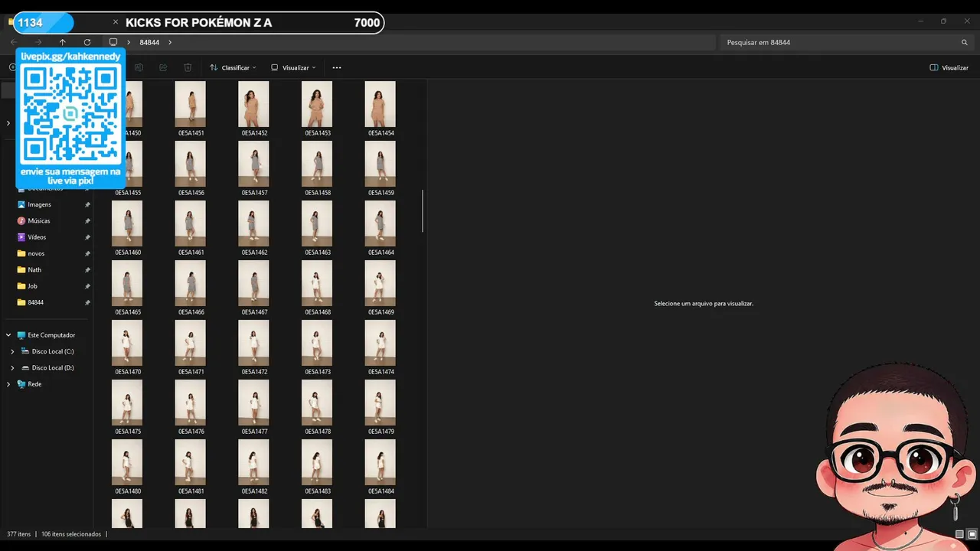
Task: Unpin 84844 folder using its pin icon
Action: [x=87, y=302]
